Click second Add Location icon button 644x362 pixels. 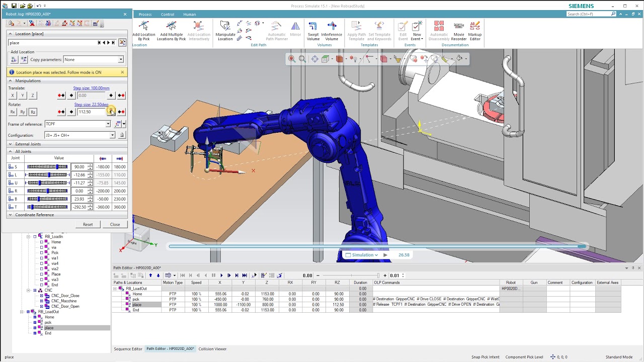(x=24, y=59)
